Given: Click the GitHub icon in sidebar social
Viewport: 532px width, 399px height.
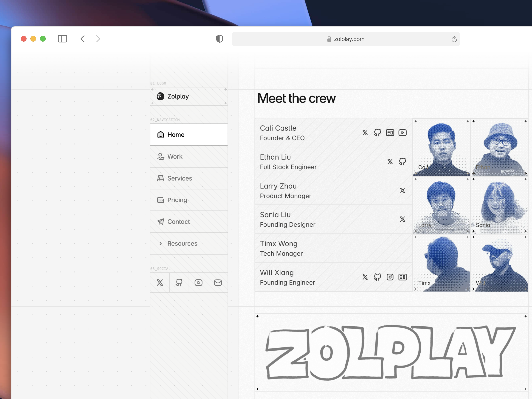Looking at the screenshot, I should (179, 283).
